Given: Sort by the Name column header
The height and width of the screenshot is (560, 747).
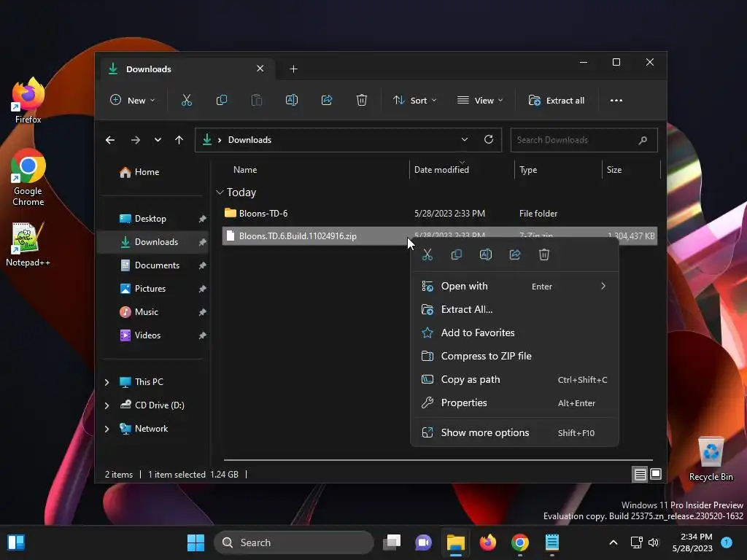Looking at the screenshot, I should (x=245, y=170).
